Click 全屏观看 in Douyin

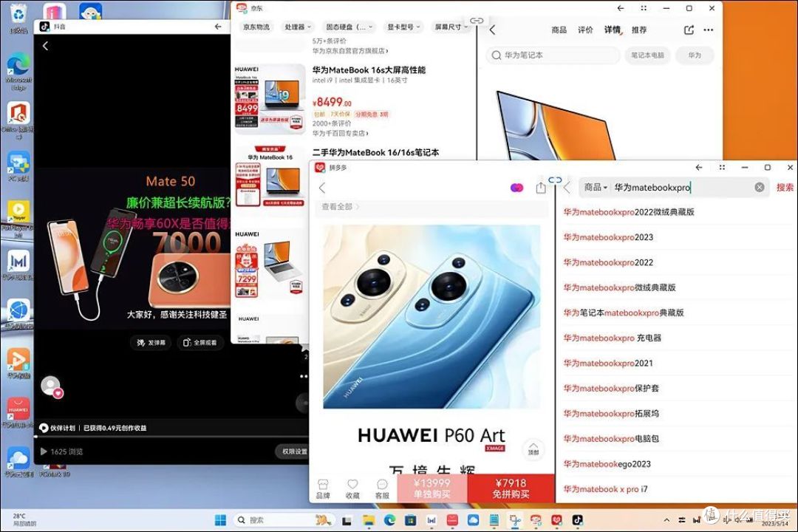[200, 343]
